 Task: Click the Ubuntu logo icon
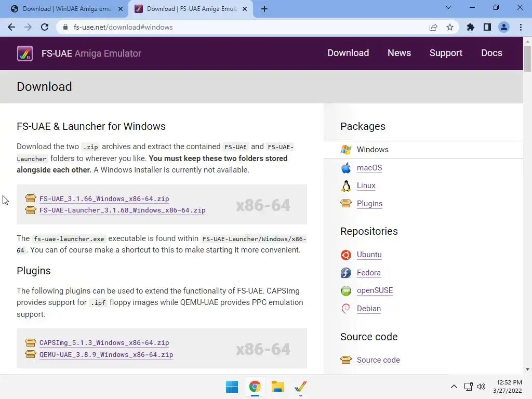345,255
